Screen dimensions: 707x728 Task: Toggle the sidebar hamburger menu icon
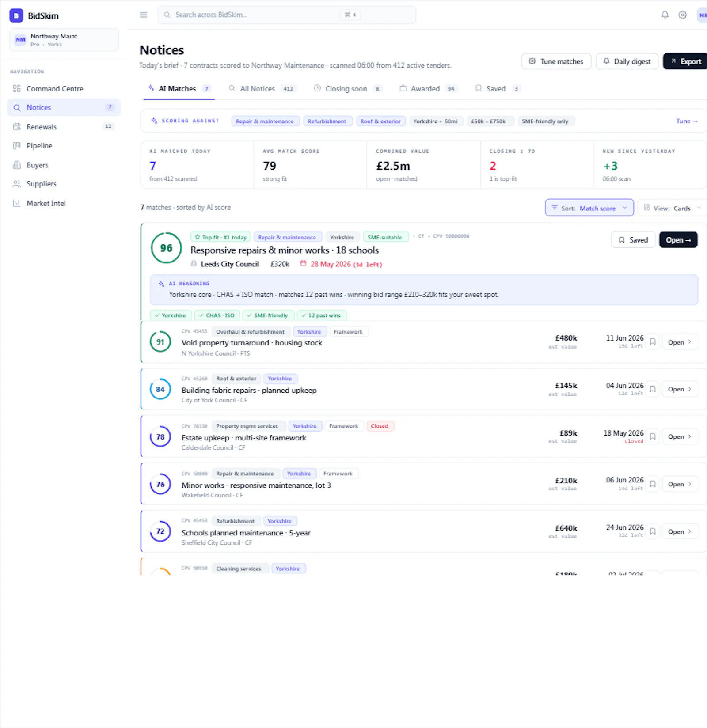click(144, 15)
